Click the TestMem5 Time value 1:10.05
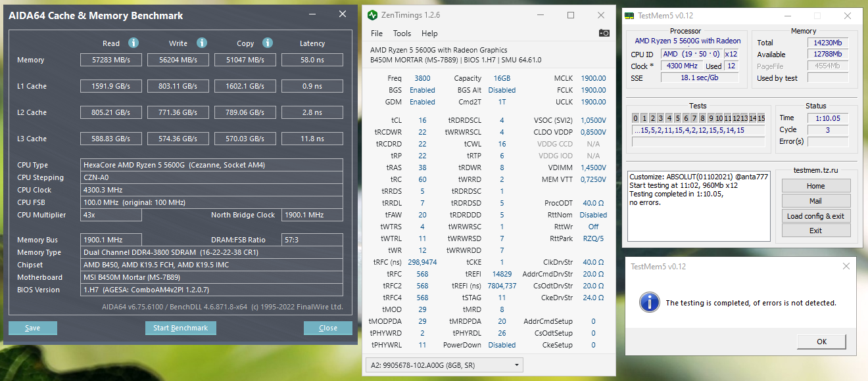This screenshot has height=381, width=868. (828, 118)
